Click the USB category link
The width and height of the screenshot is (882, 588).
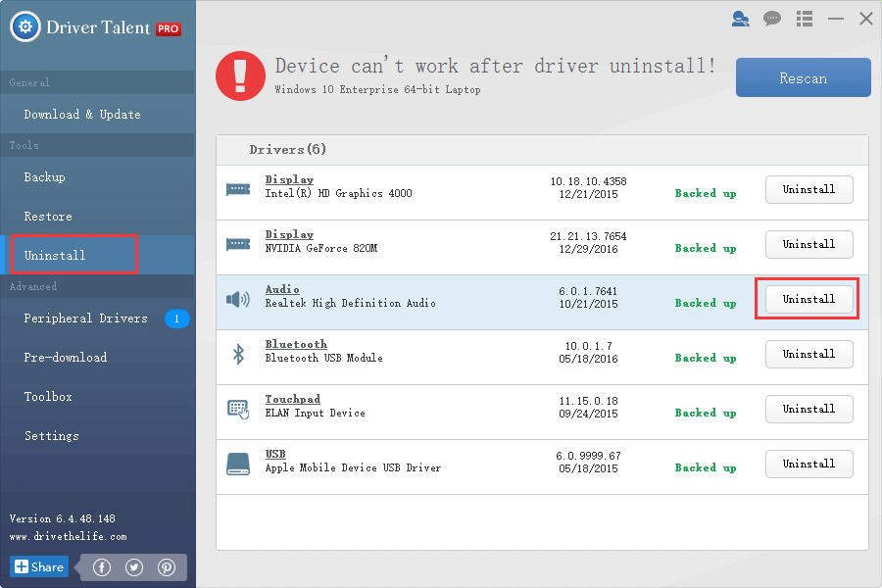[275, 454]
